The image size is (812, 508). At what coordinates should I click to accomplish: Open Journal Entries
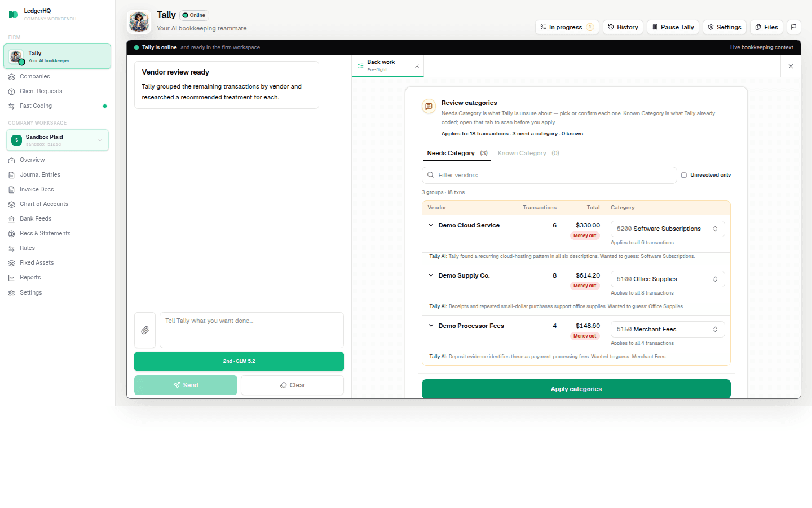click(39, 175)
